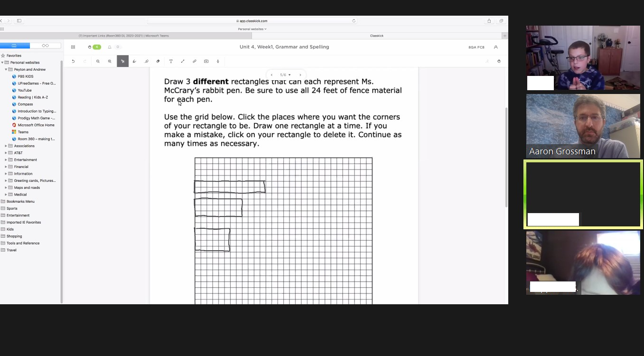The width and height of the screenshot is (644, 356).
Task: Switch sidebar to Bookmarks view
Action: 14,46
